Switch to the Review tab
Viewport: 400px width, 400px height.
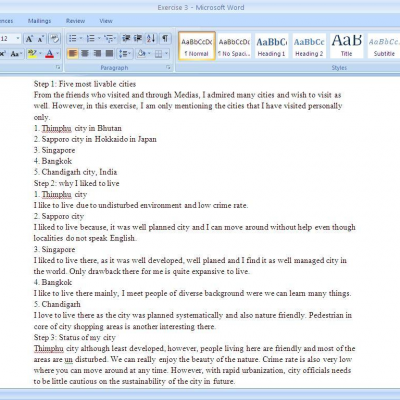(x=75, y=21)
